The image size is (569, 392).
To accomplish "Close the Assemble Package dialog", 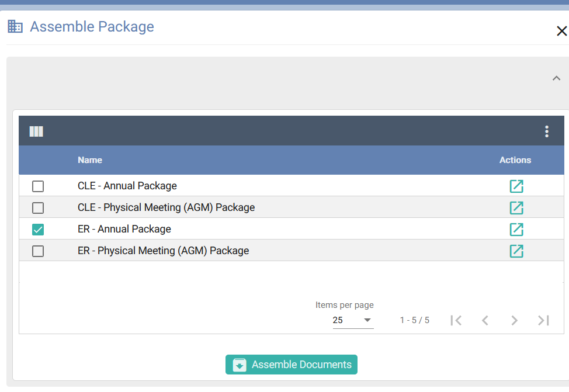I will (561, 31).
